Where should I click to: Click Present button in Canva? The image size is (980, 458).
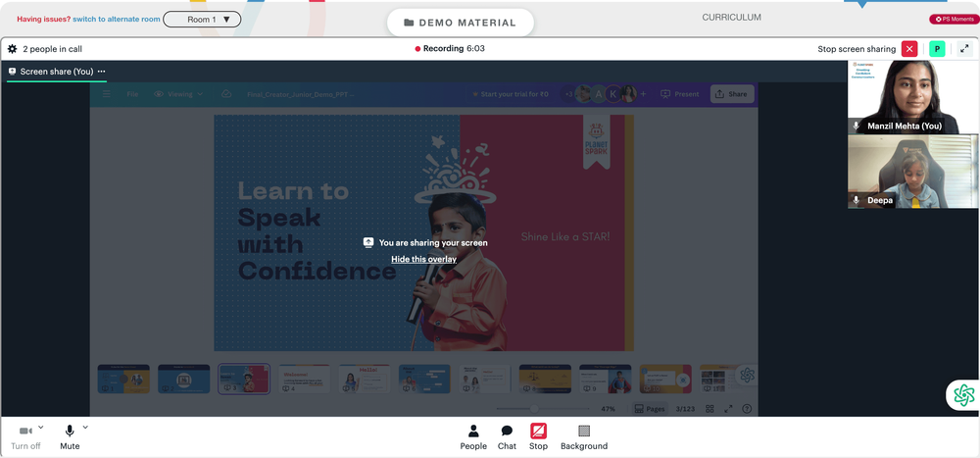click(x=680, y=94)
